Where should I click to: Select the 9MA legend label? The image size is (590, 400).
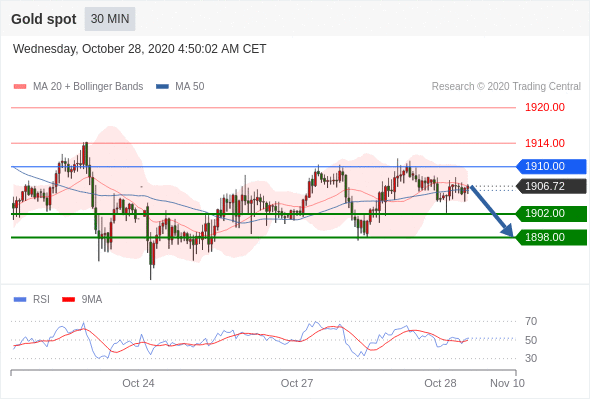point(92,300)
